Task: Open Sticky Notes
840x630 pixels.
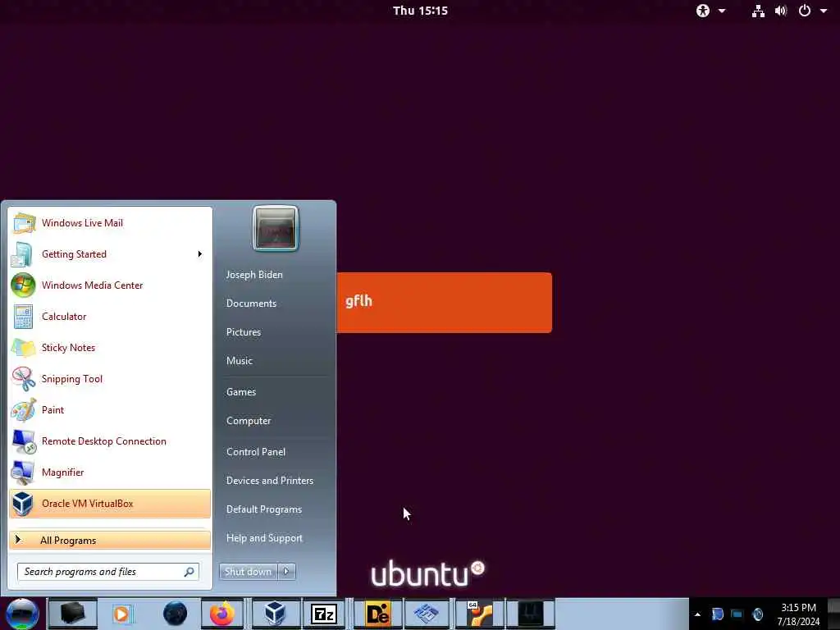Action: [110, 347]
